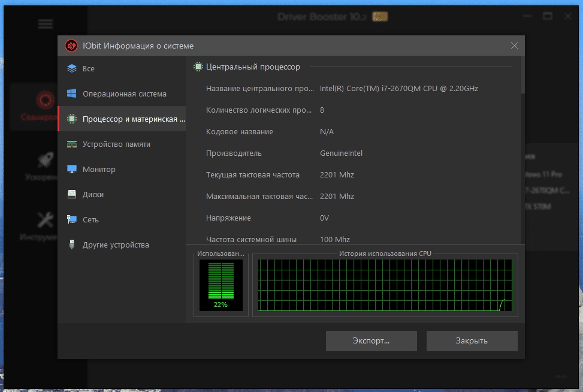Click the memory module icon for Устройство памяти
Screen dimensions: 583x392
72,144
